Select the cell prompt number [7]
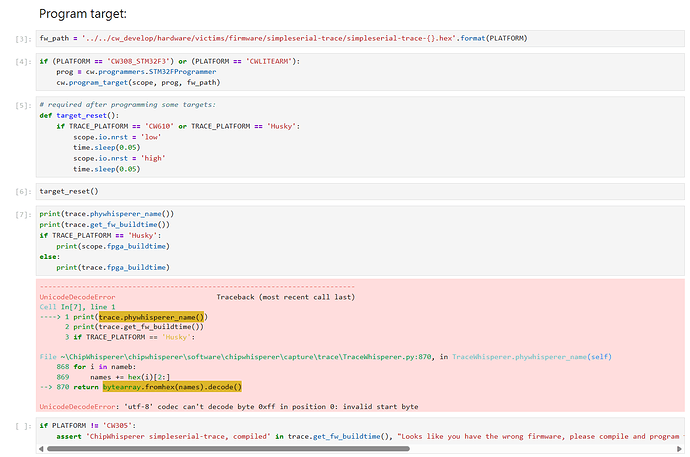The image size is (690, 457). coord(23,214)
